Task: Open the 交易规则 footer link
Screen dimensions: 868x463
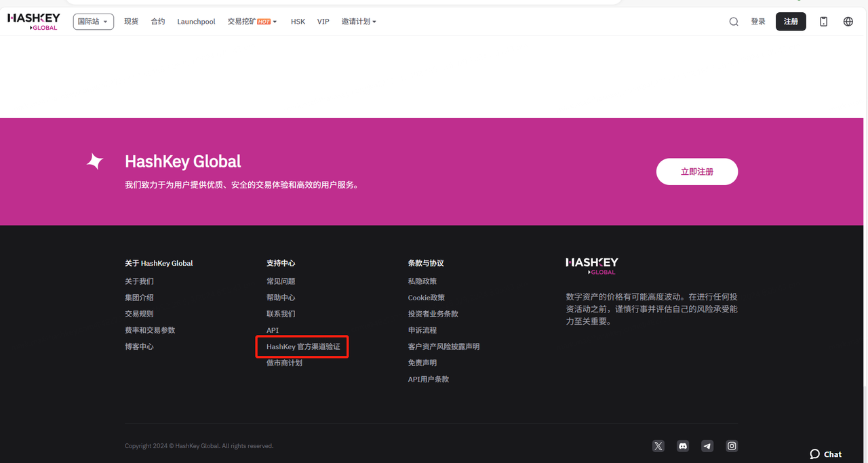Action: (x=139, y=314)
